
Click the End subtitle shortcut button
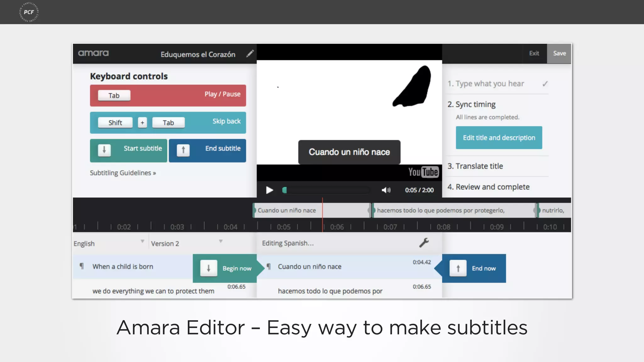pyautogui.click(x=207, y=151)
